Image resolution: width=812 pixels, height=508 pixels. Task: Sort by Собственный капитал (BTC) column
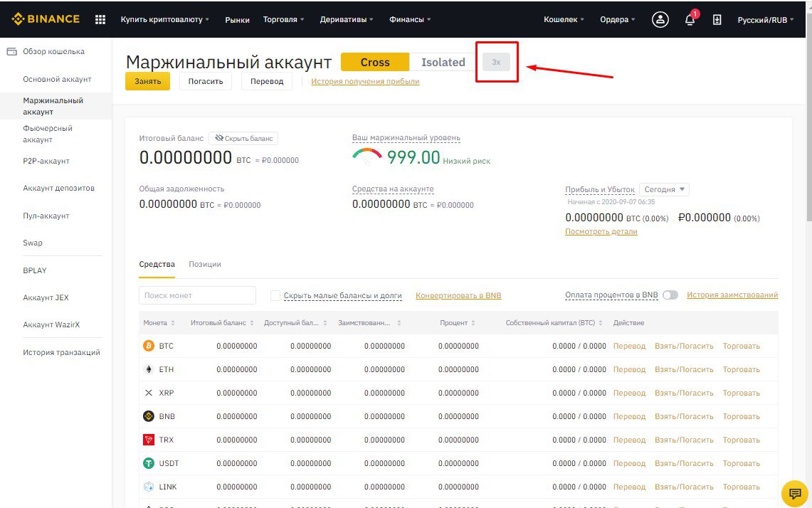pos(554,322)
